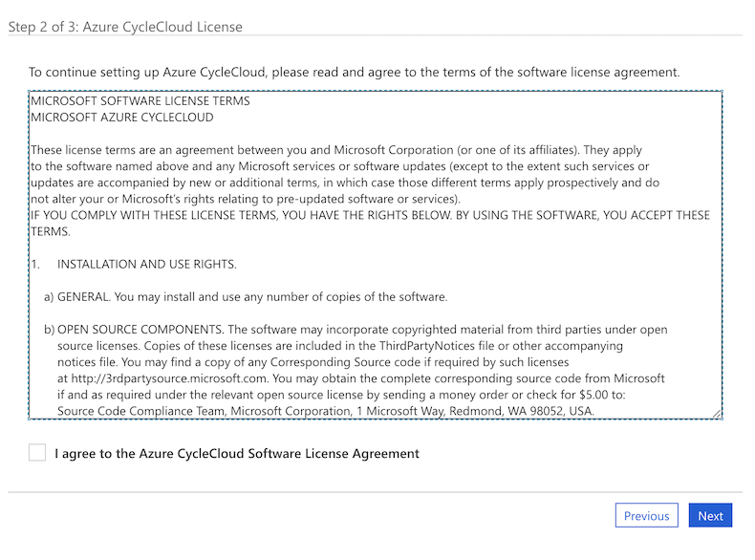Click the 'MICROSOFT AZURE CYCLECLOUD' line
The height and width of the screenshot is (560, 755).
(x=122, y=118)
